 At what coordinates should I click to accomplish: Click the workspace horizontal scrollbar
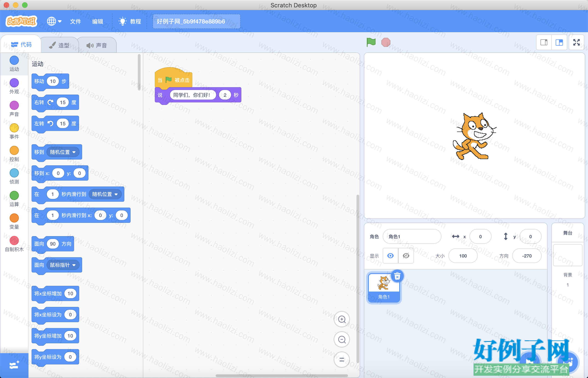point(282,375)
